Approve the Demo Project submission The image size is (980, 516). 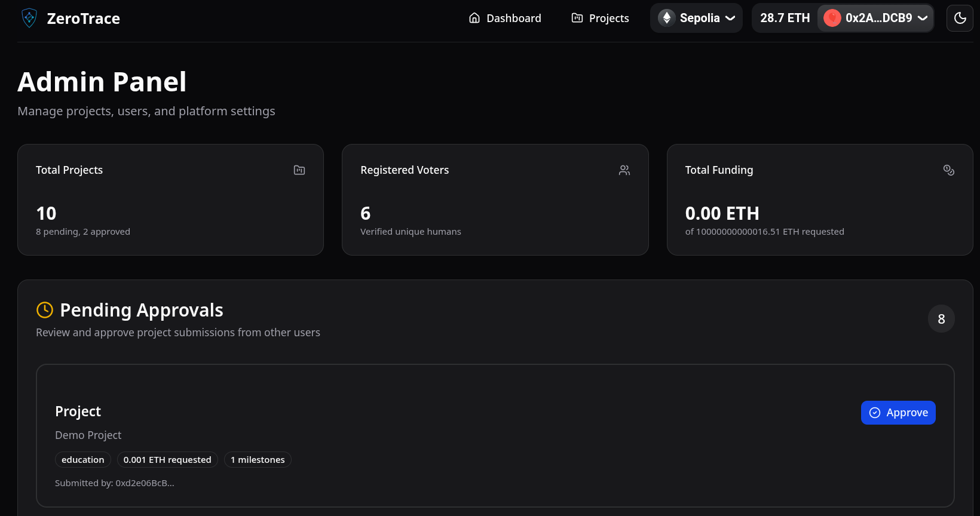click(x=898, y=413)
